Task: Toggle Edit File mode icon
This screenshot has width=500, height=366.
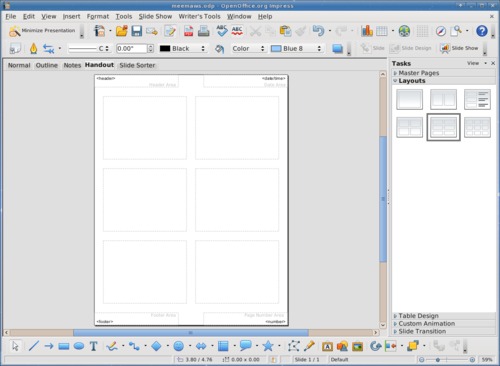Action: [x=170, y=31]
